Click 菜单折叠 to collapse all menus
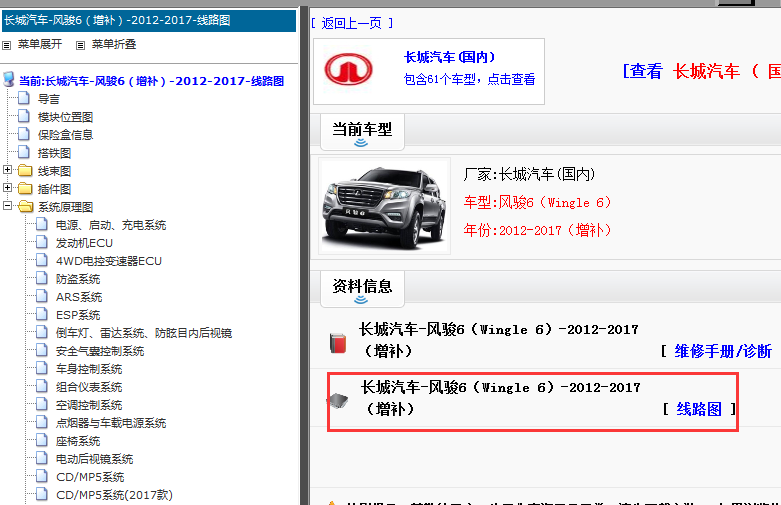This screenshot has width=781, height=505. 114,44
